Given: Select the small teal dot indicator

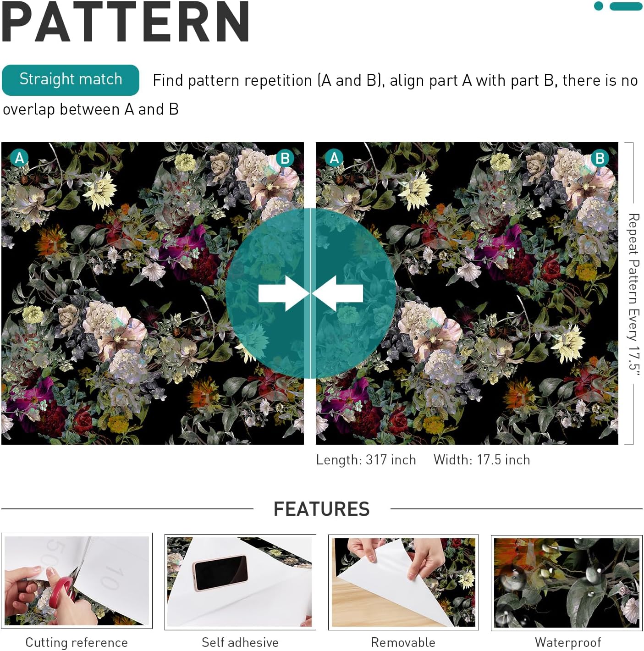Looking at the screenshot, I should tap(599, 6).
